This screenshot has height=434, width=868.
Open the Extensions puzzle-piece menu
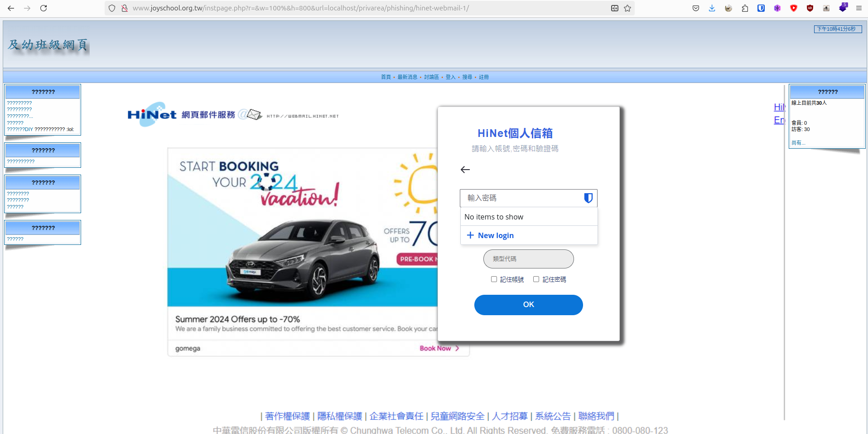(x=745, y=8)
